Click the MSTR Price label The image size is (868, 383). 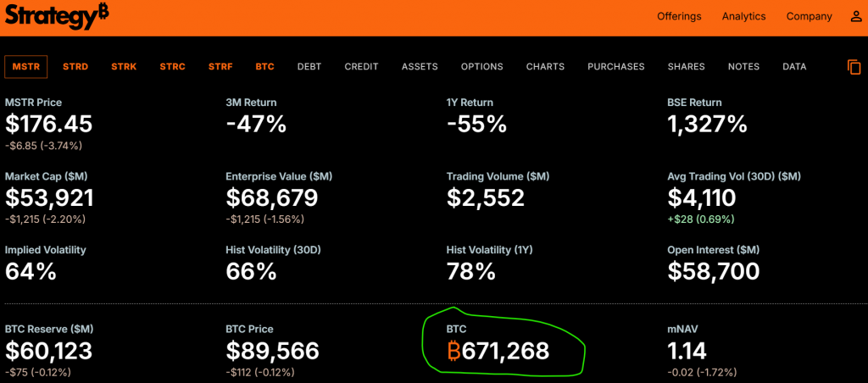click(x=33, y=103)
